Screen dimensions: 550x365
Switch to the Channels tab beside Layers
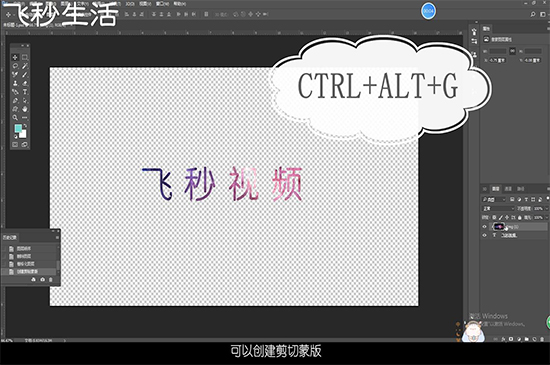click(x=508, y=189)
